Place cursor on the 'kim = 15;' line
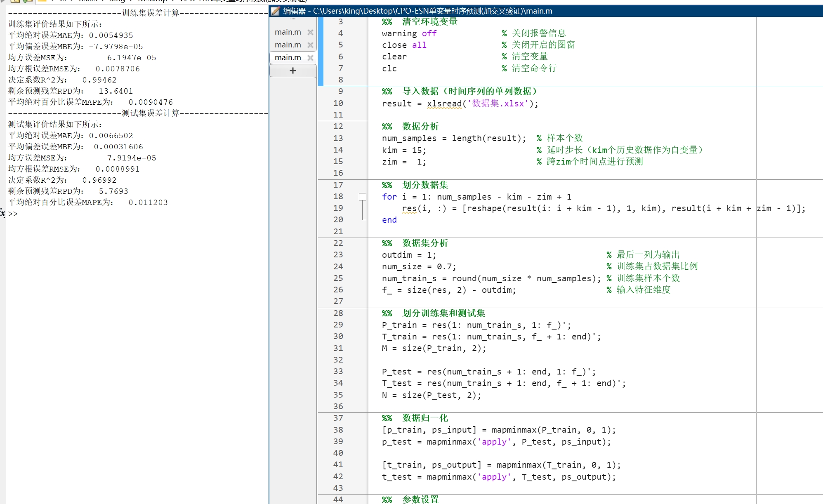 pos(404,150)
